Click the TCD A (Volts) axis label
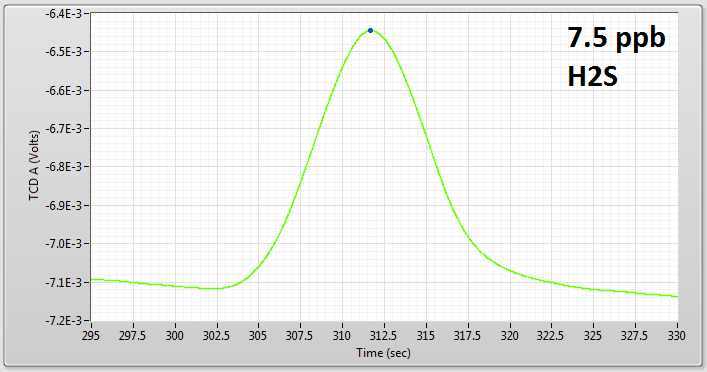 coord(34,166)
